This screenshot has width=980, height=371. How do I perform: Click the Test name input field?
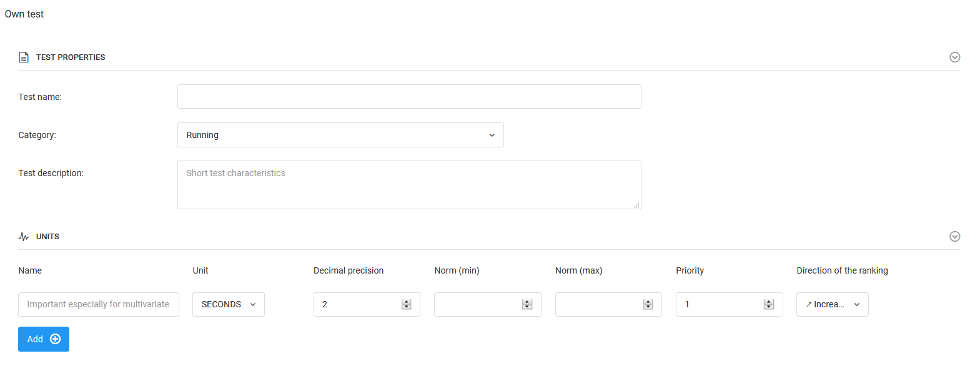(x=409, y=97)
